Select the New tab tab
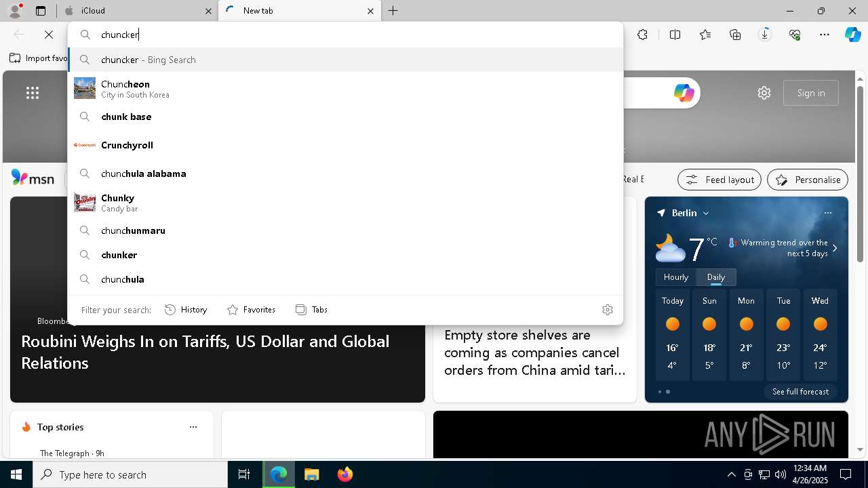This screenshot has height=488, width=868. [x=300, y=11]
